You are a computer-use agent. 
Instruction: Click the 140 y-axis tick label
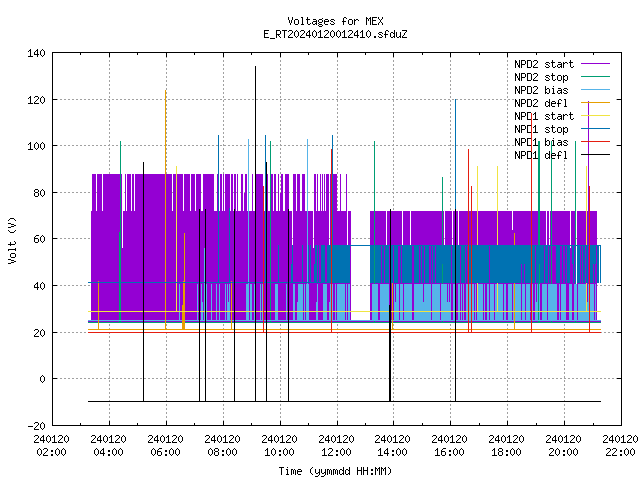(x=36, y=53)
